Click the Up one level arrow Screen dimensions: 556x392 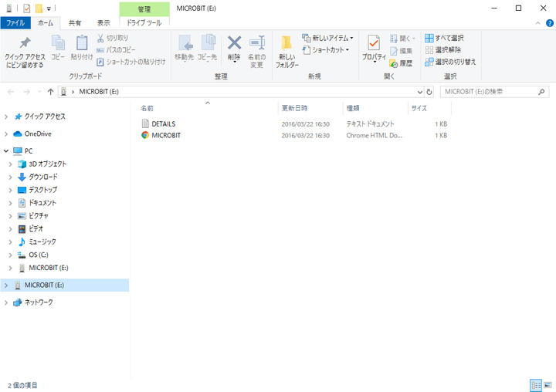50,92
